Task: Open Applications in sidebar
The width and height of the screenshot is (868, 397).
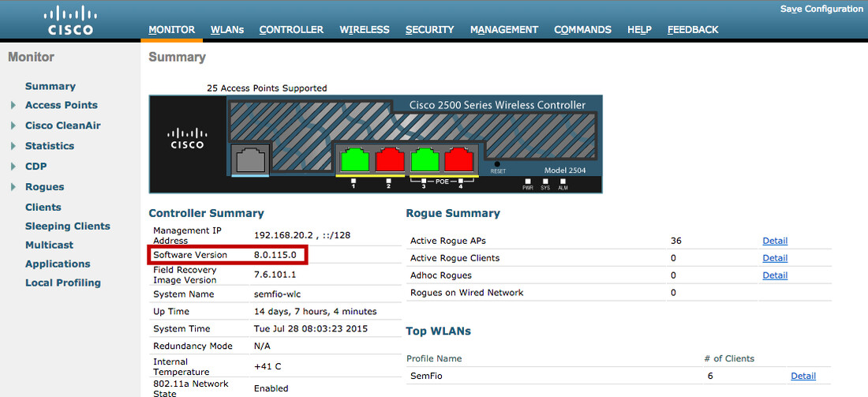Action: (58, 264)
